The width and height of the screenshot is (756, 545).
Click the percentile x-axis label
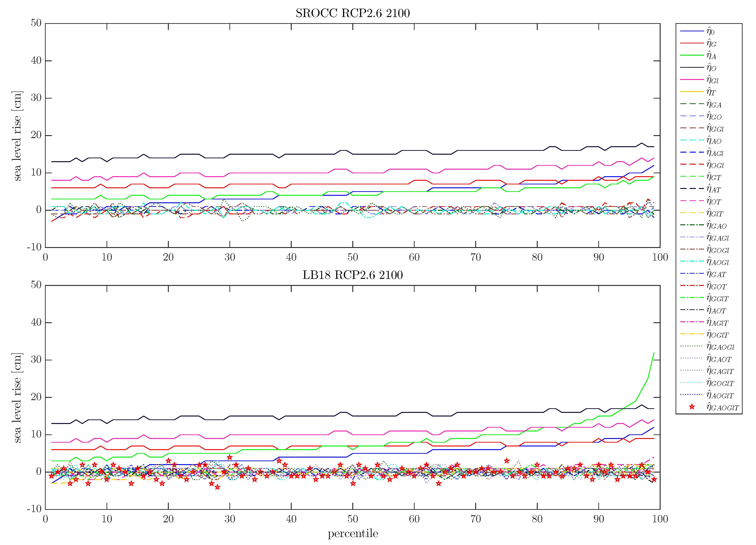[353, 534]
